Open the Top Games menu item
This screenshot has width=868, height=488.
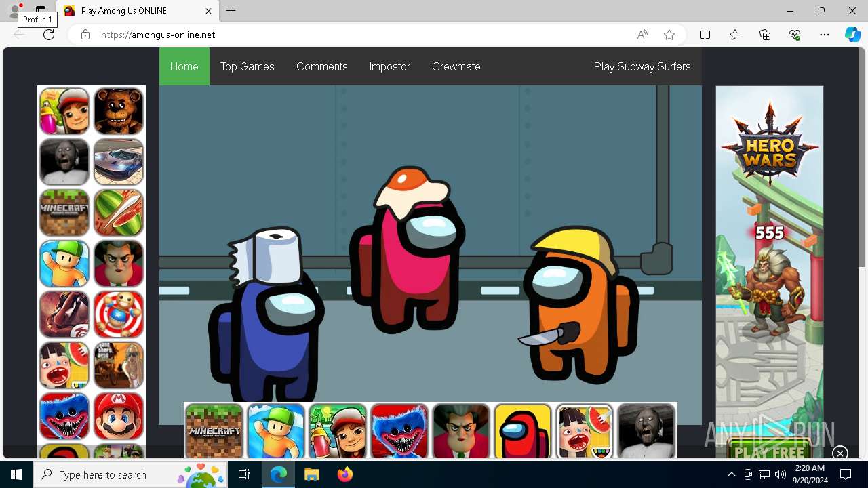pos(248,66)
